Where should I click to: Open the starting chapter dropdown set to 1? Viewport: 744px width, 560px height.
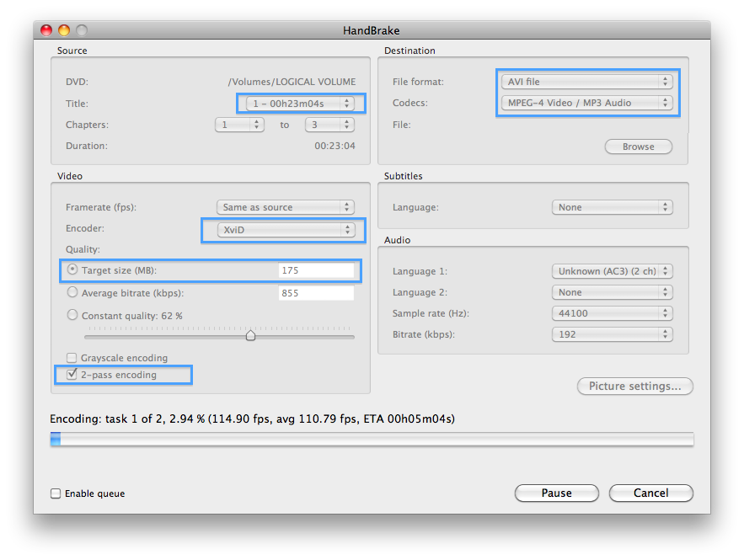(239, 125)
